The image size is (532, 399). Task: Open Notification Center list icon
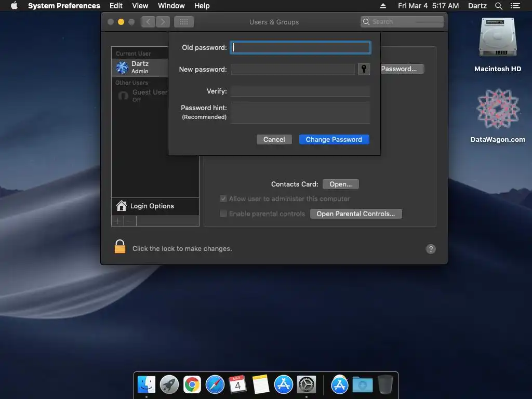click(x=515, y=6)
